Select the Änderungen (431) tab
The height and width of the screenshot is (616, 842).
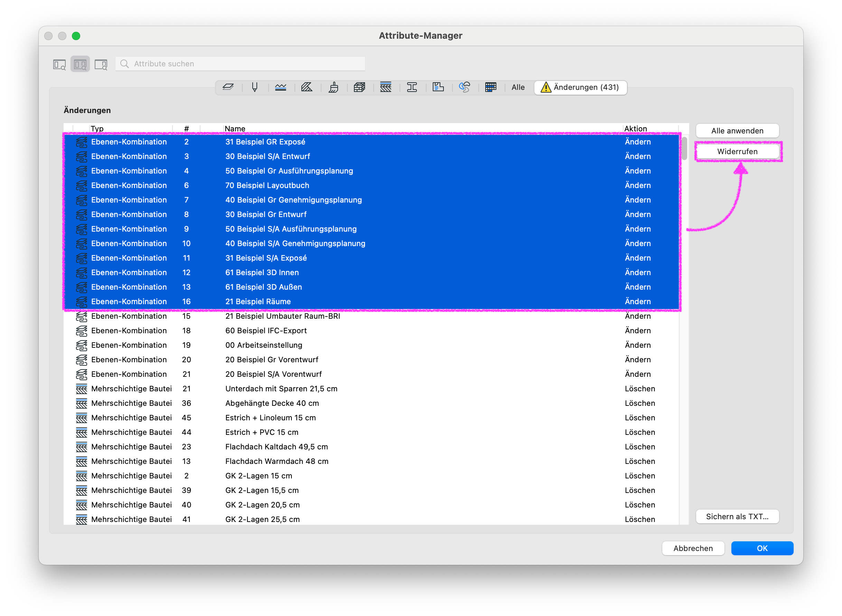581,87
